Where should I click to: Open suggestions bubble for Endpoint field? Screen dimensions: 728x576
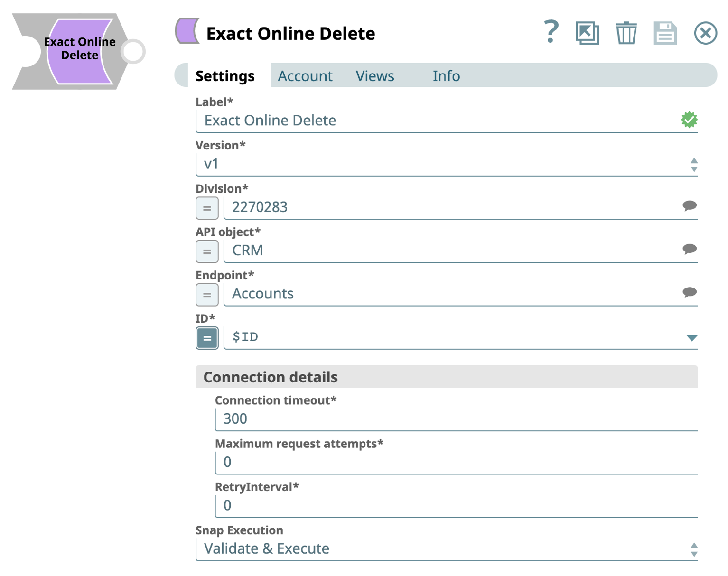pos(690,292)
